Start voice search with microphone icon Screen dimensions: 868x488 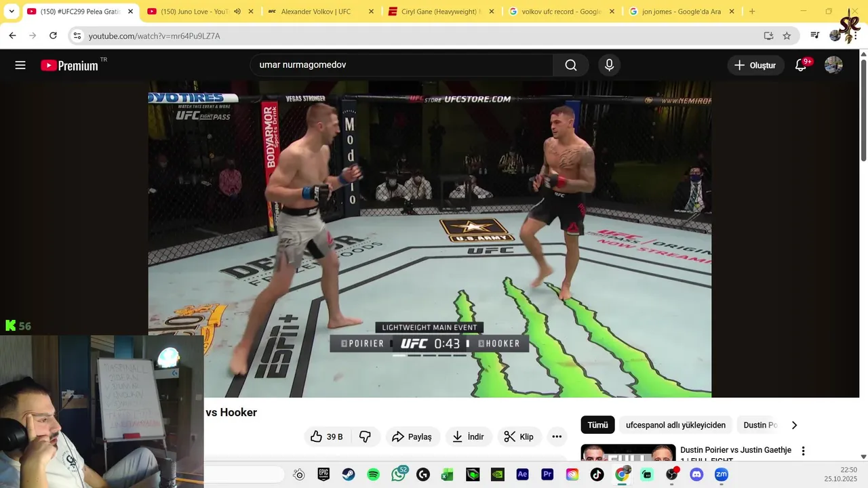609,65
